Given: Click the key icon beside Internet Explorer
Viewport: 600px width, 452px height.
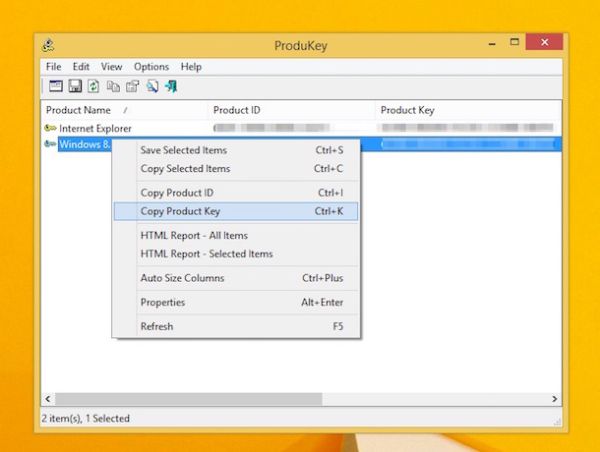Looking at the screenshot, I should pyautogui.click(x=50, y=129).
